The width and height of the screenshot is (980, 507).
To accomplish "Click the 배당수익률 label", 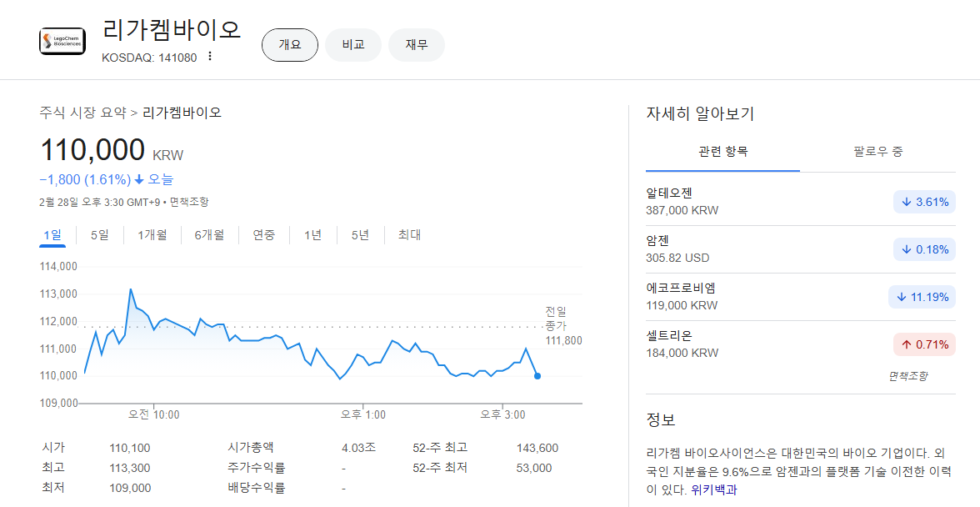I will click(257, 489).
